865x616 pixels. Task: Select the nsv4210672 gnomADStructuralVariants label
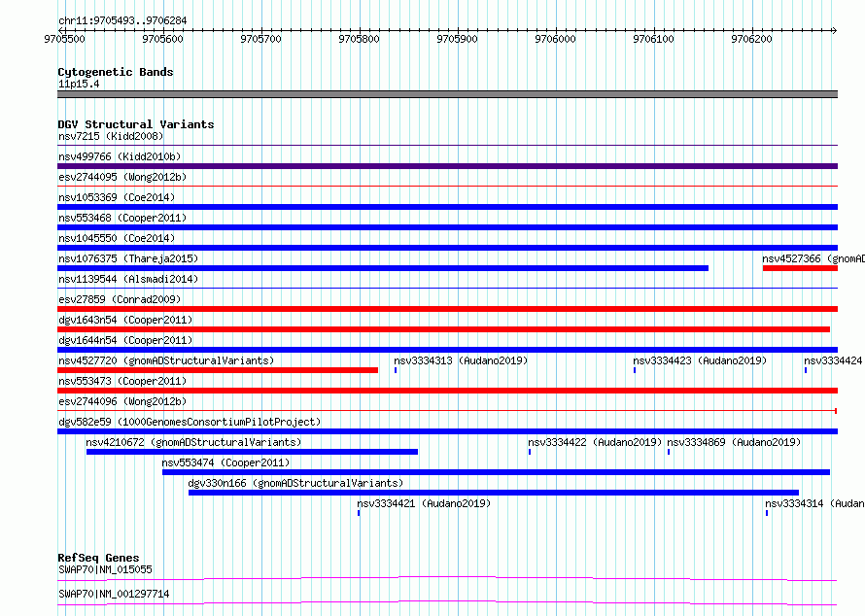pos(193,442)
